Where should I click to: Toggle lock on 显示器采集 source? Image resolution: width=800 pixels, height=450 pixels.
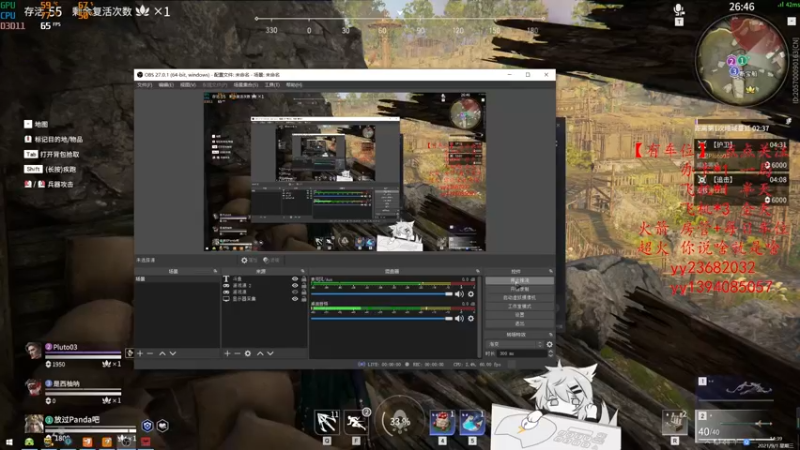[x=304, y=298]
